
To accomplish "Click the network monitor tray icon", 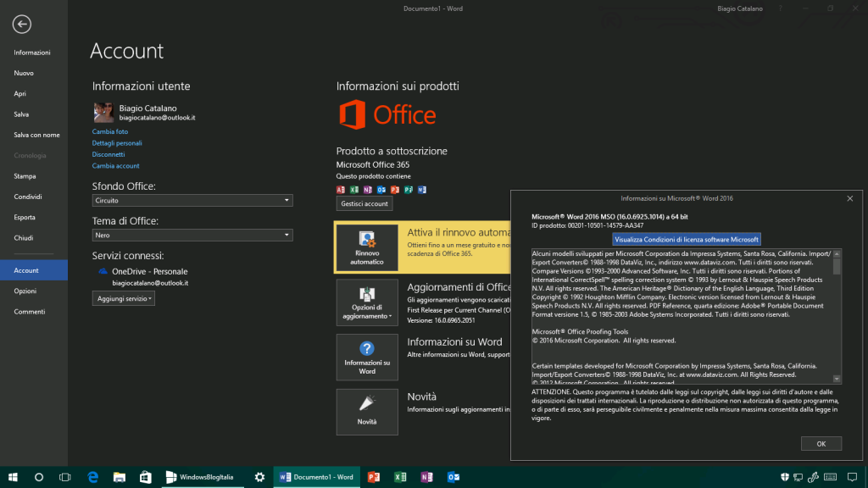I will [x=798, y=477].
